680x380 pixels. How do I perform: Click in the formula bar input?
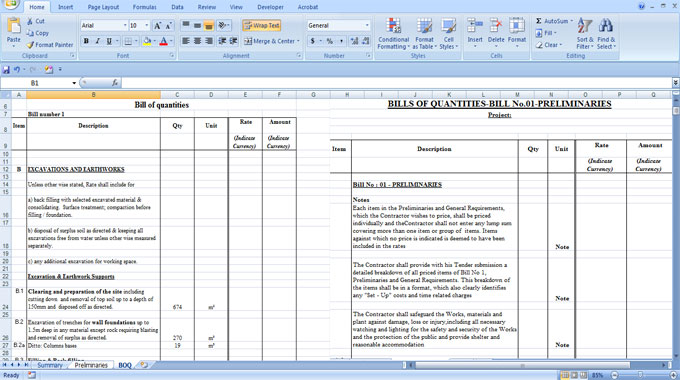click(x=396, y=83)
